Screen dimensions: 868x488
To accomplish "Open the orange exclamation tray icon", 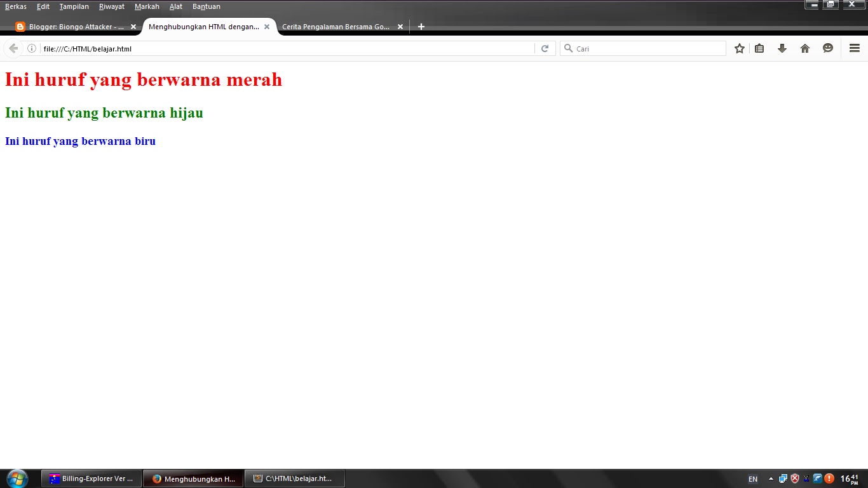I will (829, 478).
